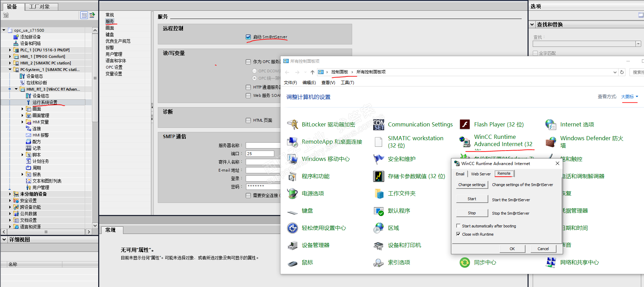Screen dimensions: 644x287
Task: Open 查看(V) menu in Control Panel
Action: click(x=328, y=83)
